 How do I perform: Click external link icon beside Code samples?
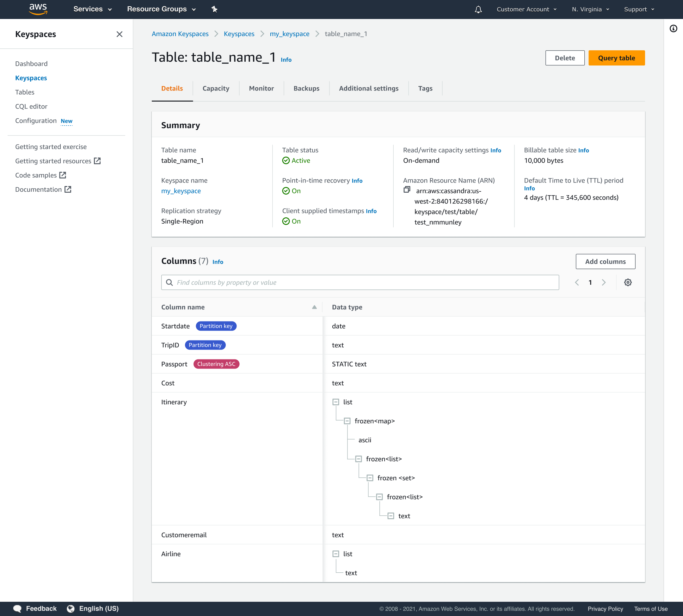(63, 175)
